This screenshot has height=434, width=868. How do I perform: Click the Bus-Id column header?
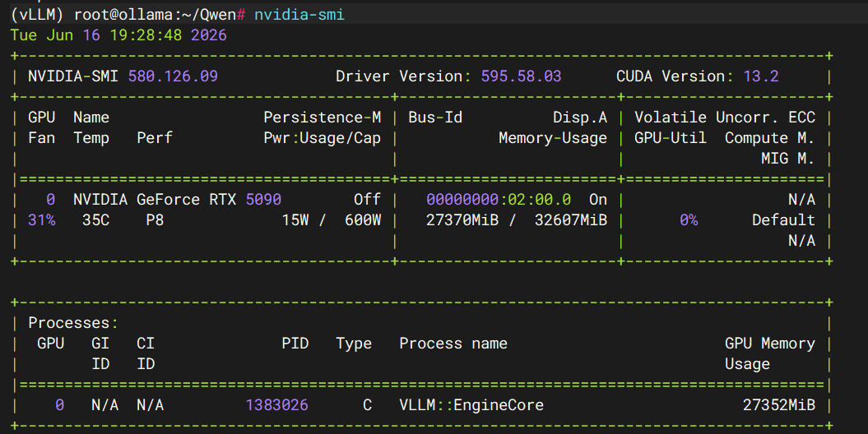pyautogui.click(x=435, y=118)
